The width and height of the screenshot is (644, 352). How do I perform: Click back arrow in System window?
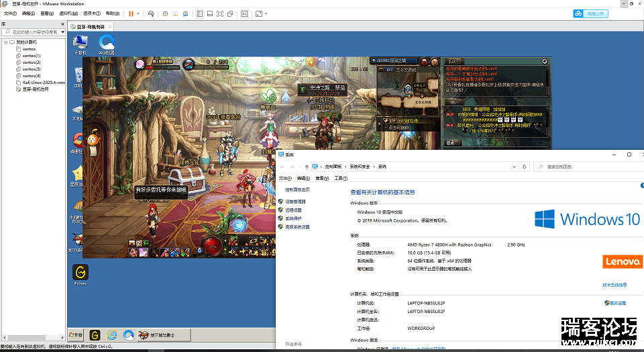tap(282, 167)
